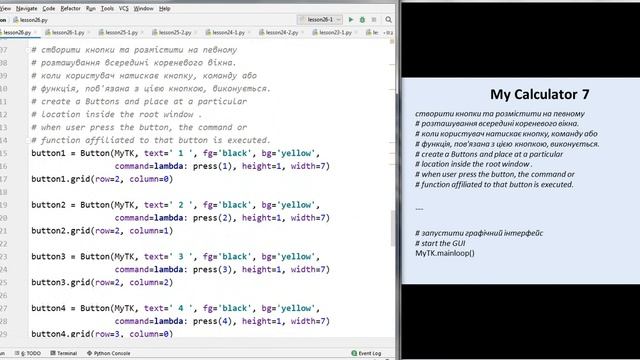
Task: Open the Help menu
Action: [164, 8]
